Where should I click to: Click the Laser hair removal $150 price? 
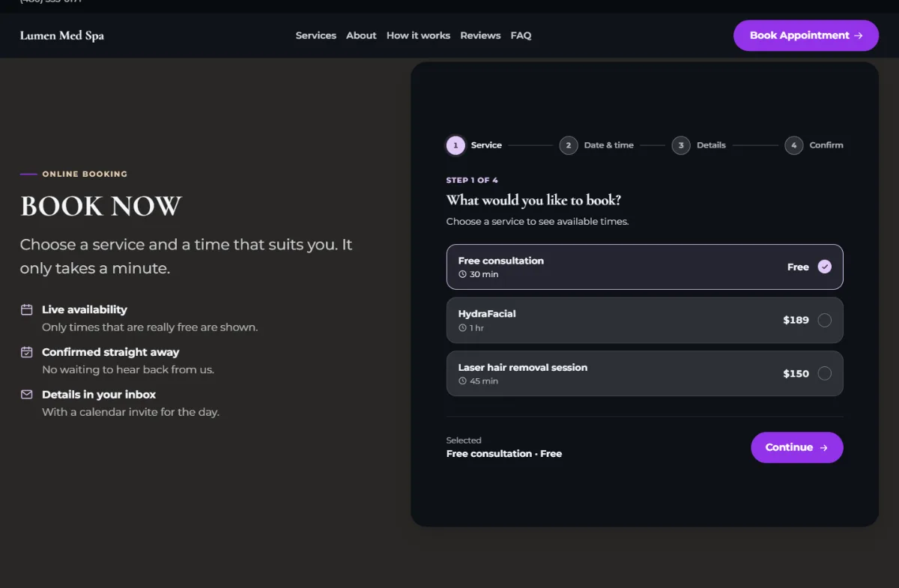point(796,374)
